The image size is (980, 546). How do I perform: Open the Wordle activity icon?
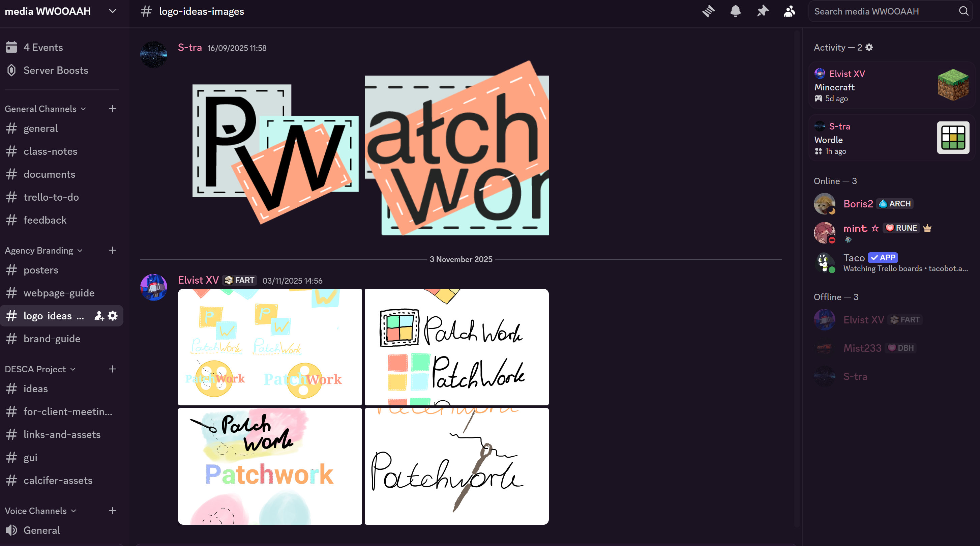pyautogui.click(x=953, y=137)
